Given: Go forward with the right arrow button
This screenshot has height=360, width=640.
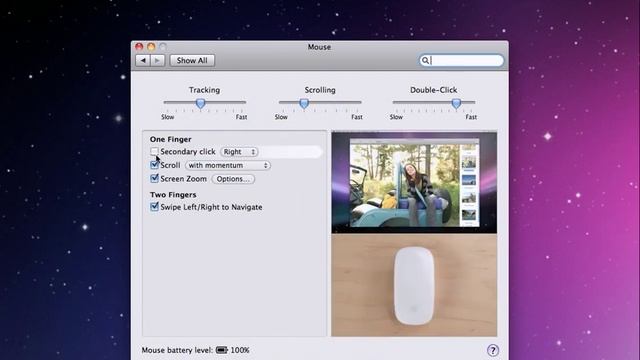Looking at the screenshot, I should click(x=157, y=60).
